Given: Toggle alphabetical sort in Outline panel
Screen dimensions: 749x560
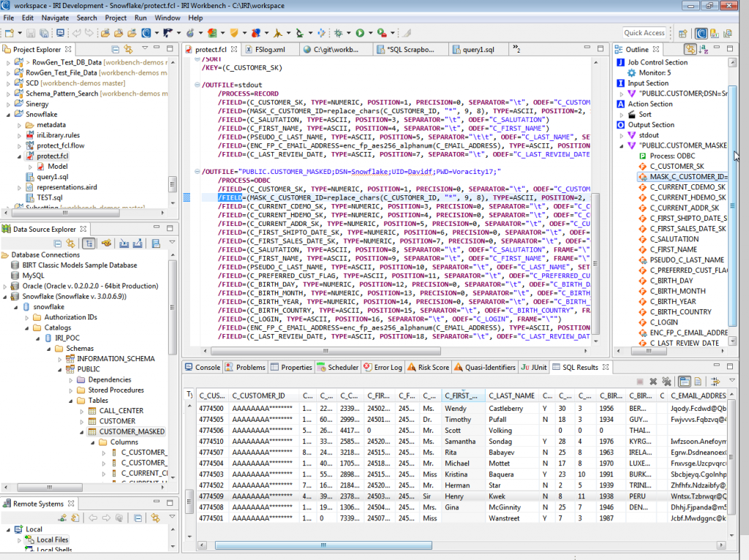Looking at the screenshot, I should [704, 49].
